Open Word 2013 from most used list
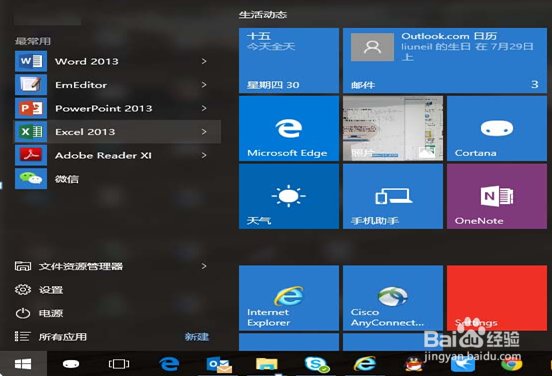Viewport: 552px width, 376px height. click(x=117, y=61)
